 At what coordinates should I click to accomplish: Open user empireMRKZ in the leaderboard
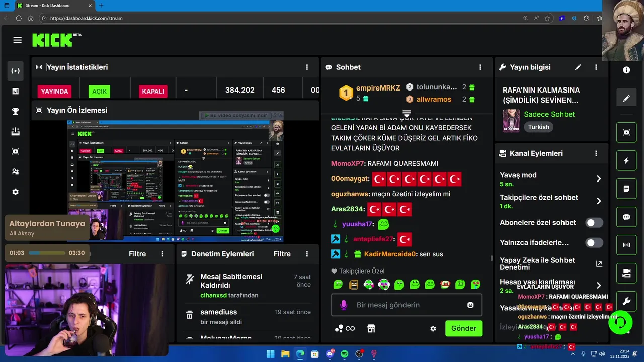point(378,88)
